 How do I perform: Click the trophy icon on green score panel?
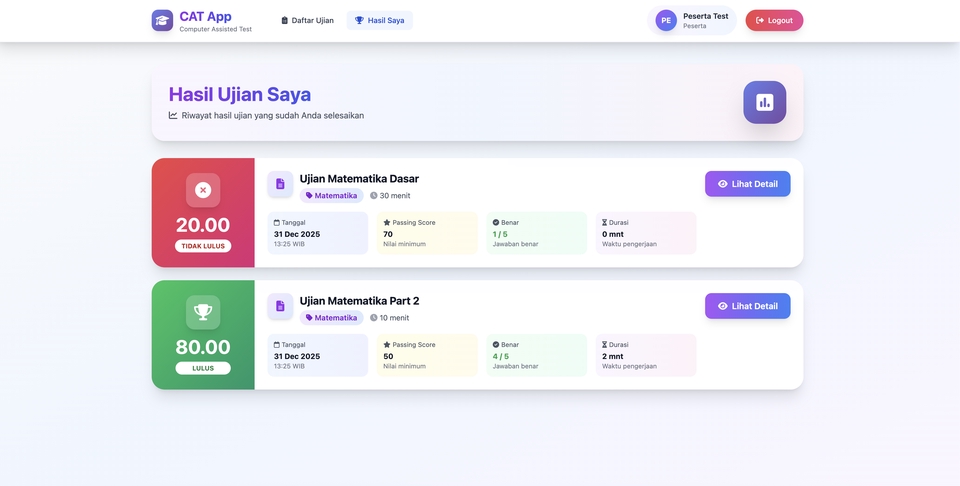pyautogui.click(x=203, y=312)
